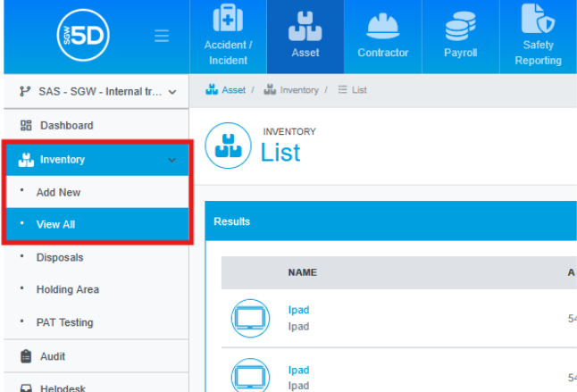This screenshot has width=577, height=392.
Task: Select the Asset module icon
Action: click(x=305, y=36)
